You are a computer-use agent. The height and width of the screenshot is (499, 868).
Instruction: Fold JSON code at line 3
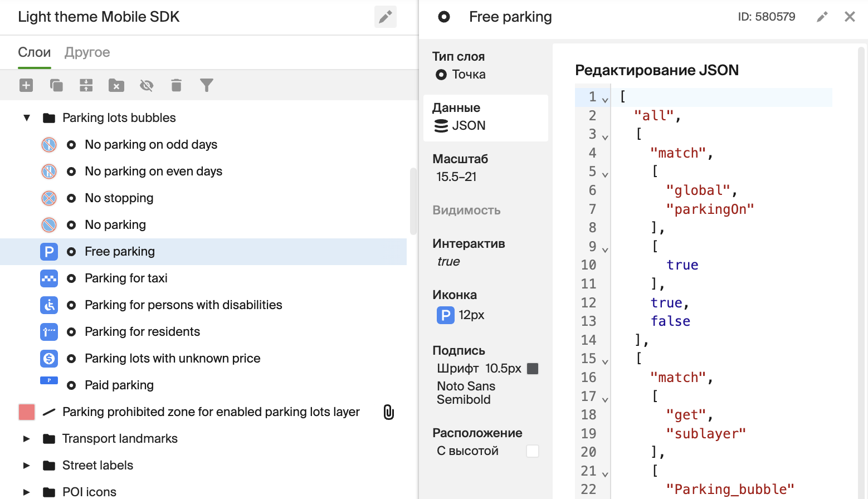605,138
